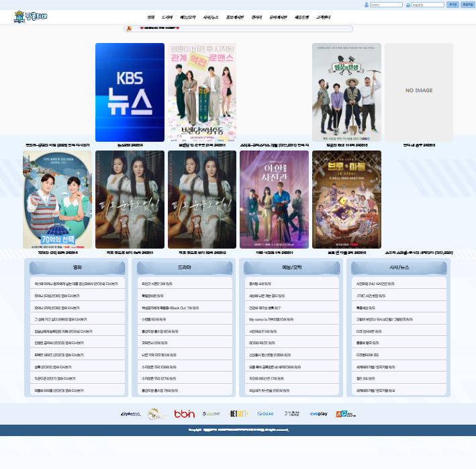This screenshot has width=476, height=469.
Task: Open 드라마 in the top navigation
Action: click(167, 17)
